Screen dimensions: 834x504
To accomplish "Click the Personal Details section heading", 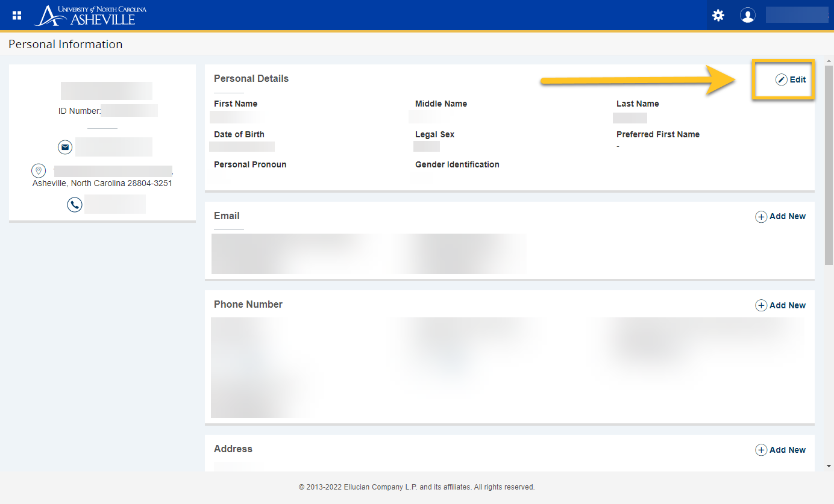I will [251, 78].
